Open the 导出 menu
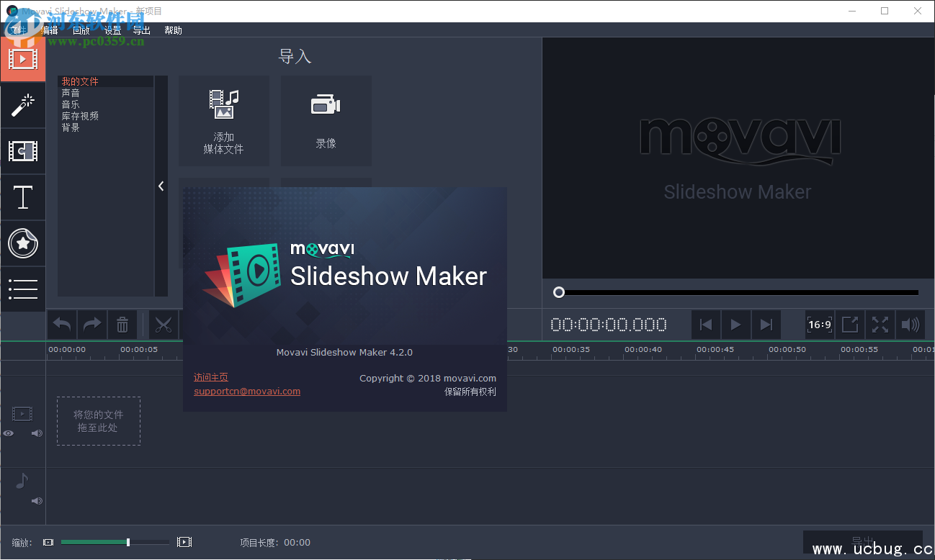Image resolution: width=935 pixels, height=560 pixels. (x=141, y=30)
